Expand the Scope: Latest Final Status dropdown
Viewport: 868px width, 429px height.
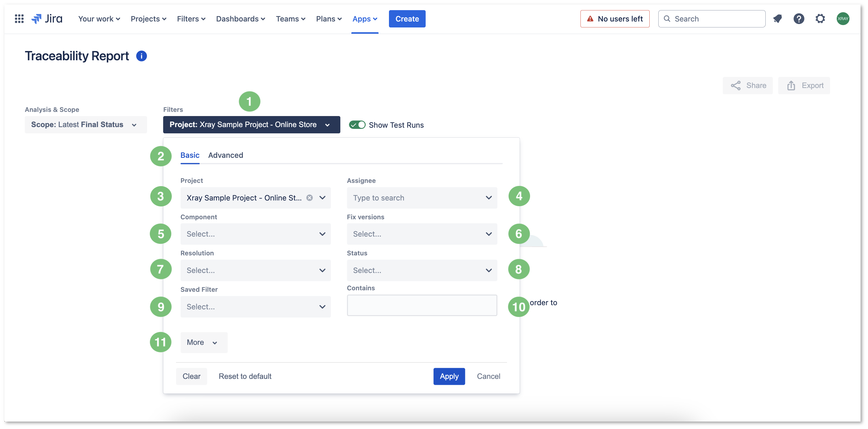click(86, 125)
